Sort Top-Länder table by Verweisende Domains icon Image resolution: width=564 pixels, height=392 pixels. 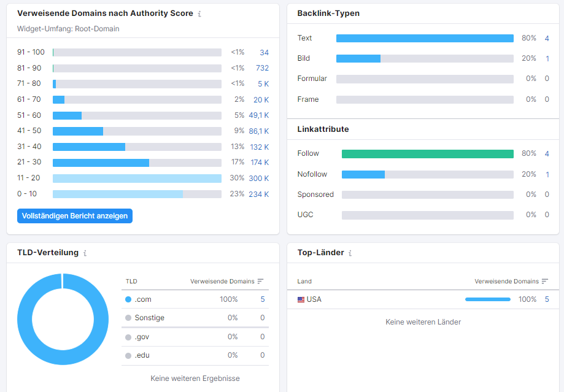pyautogui.click(x=545, y=281)
